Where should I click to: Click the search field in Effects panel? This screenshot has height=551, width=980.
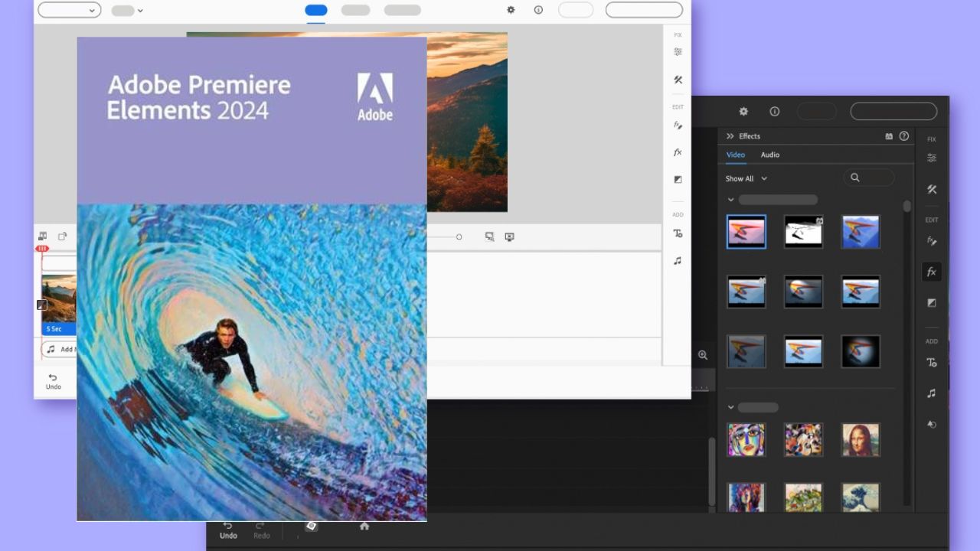click(869, 178)
